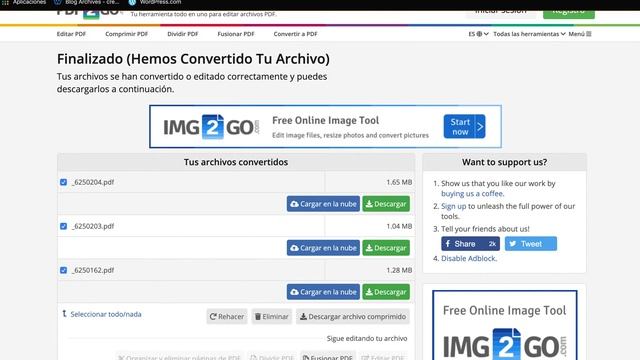Upload _6250162.pdf to the cloud
The image size is (640, 360).
(323, 292)
